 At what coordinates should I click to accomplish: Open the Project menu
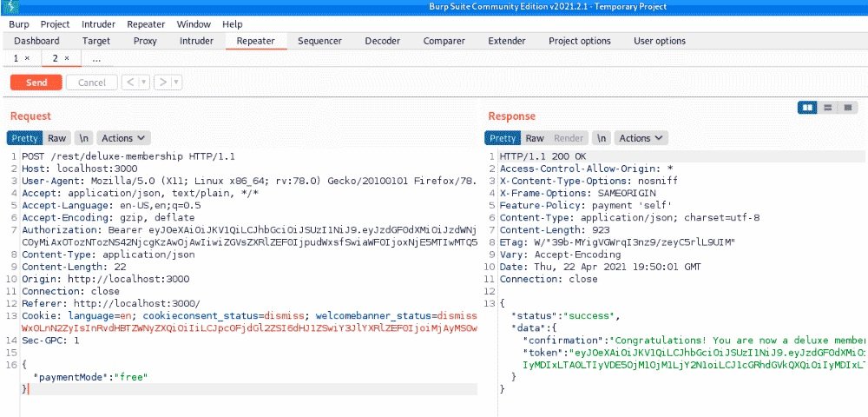tap(56, 24)
